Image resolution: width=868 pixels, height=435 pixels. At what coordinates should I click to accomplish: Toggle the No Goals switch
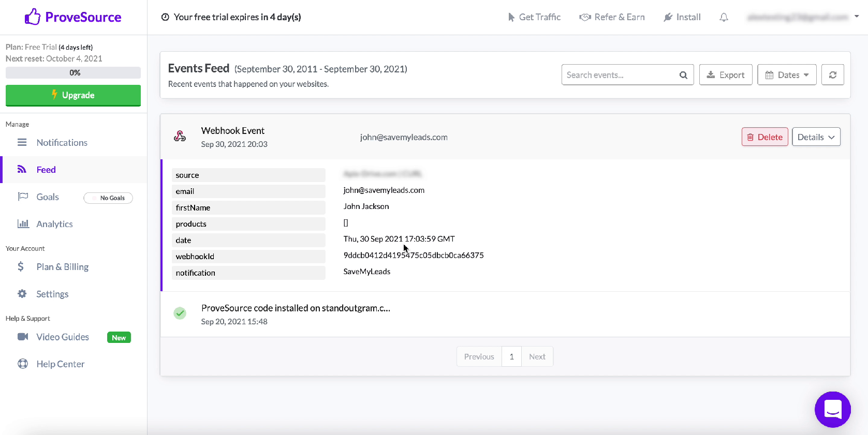(x=108, y=198)
